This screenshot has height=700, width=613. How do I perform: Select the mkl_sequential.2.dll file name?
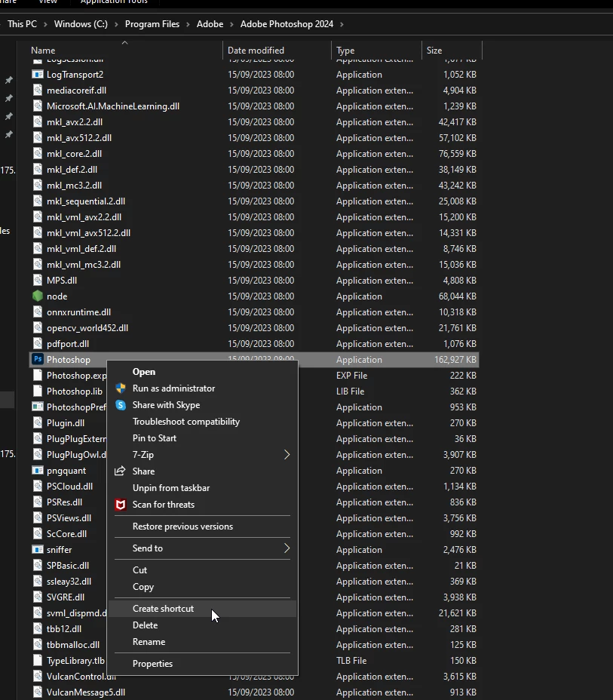(x=86, y=201)
